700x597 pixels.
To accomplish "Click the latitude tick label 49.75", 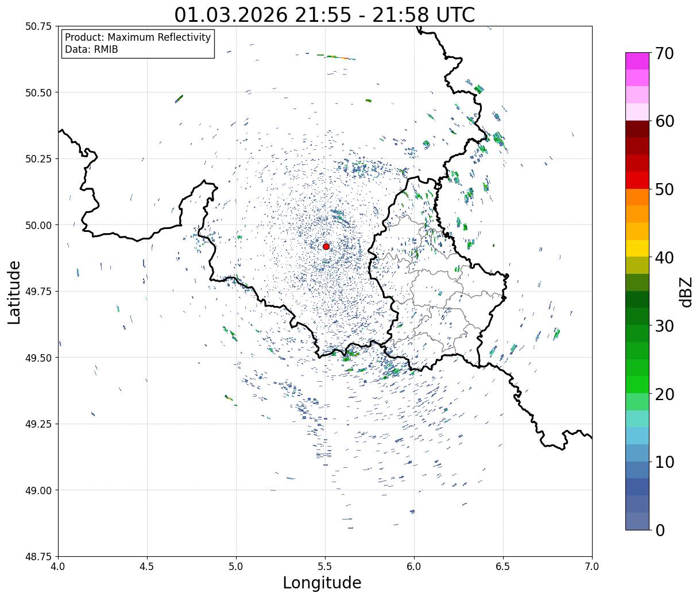I will 38,292.
